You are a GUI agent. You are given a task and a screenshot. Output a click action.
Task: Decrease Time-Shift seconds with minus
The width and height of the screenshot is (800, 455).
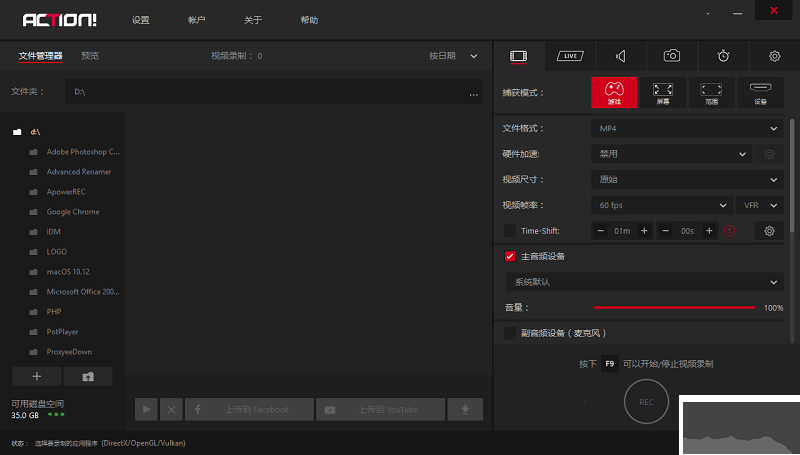(x=665, y=231)
